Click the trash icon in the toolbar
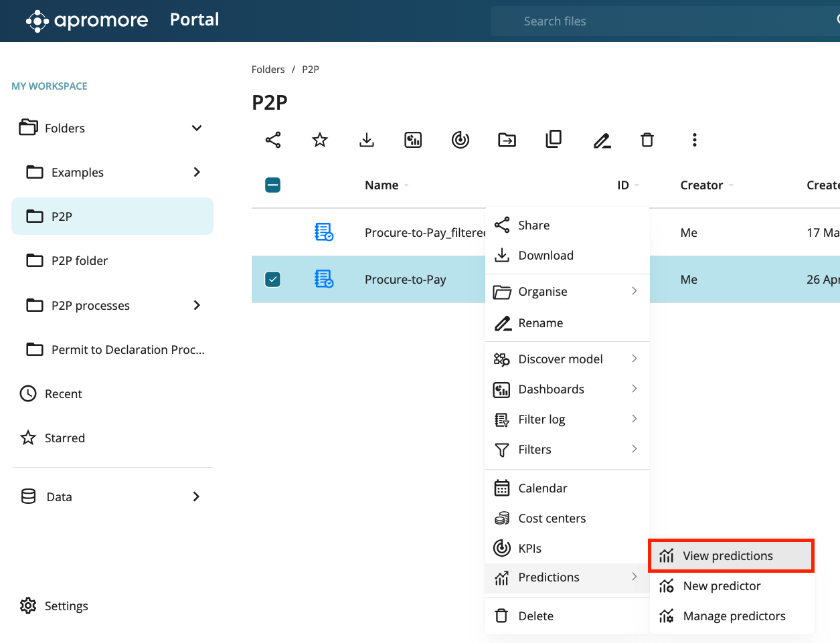Viewport: 840px width, 643px height. [647, 140]
